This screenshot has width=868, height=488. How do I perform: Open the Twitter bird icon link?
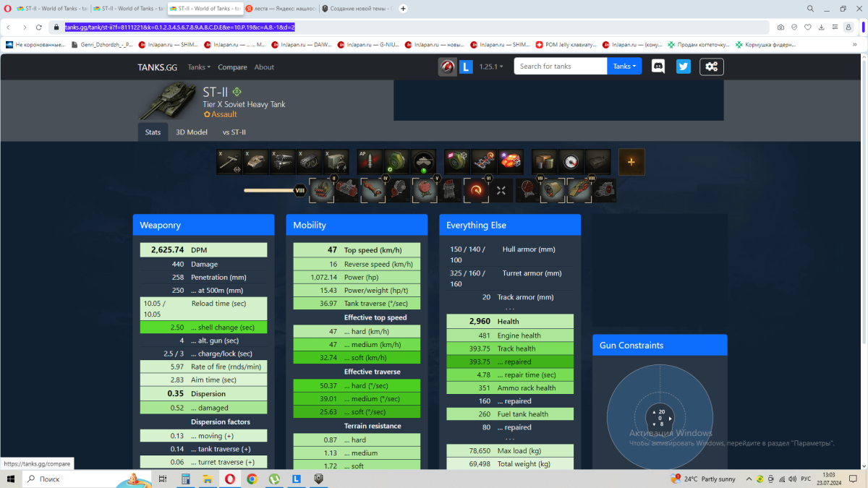(684, 67)
